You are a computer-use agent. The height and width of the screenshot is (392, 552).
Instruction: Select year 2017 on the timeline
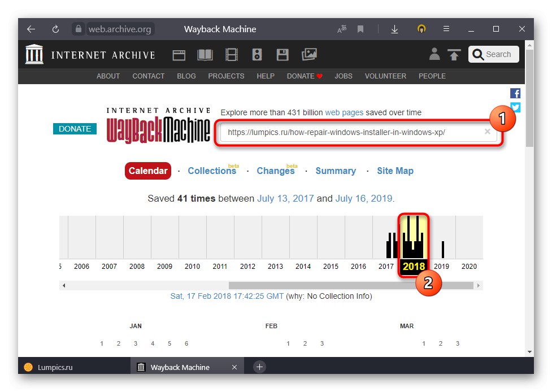click(x=386, y=267)
